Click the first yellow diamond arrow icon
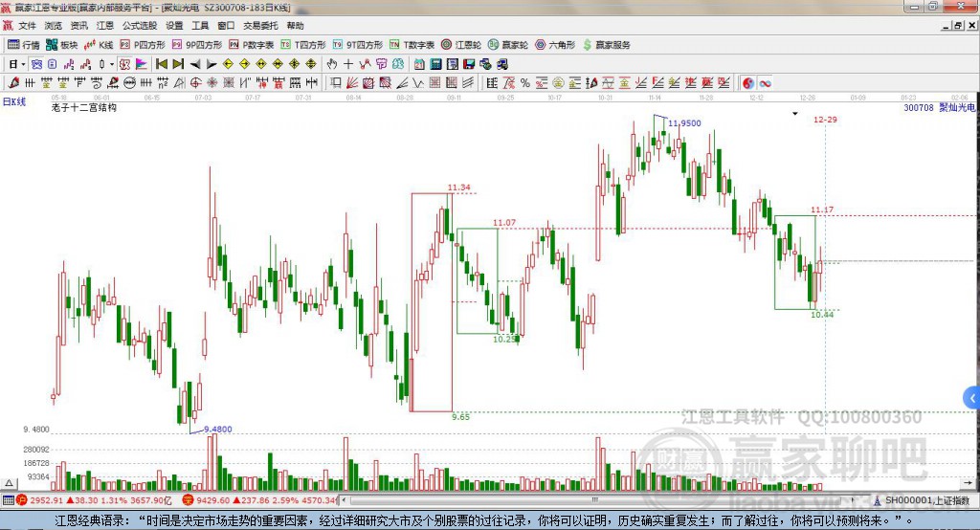The width and height of the screenshot is (980, 530). pos(228,64)
